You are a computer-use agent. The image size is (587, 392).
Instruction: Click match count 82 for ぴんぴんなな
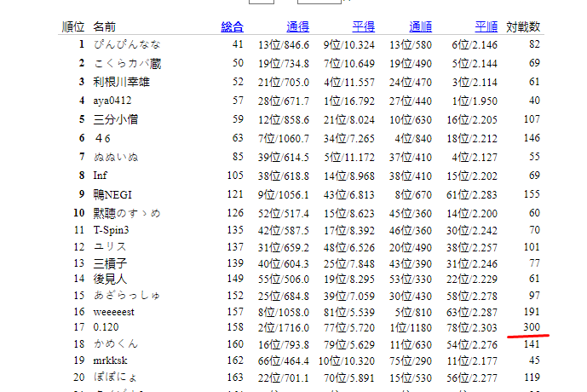click(534, 44)
